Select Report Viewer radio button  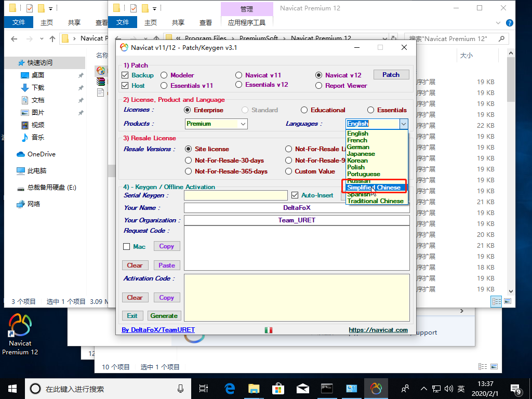click(318, 86)
